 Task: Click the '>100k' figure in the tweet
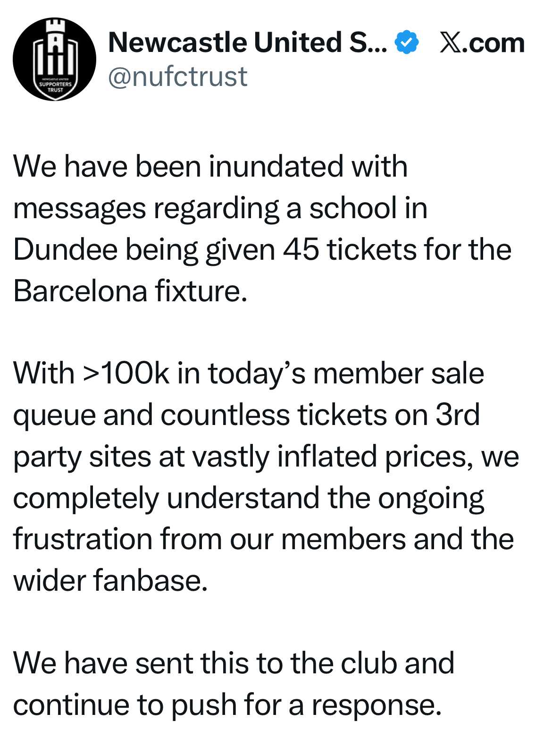coord(125,373)
